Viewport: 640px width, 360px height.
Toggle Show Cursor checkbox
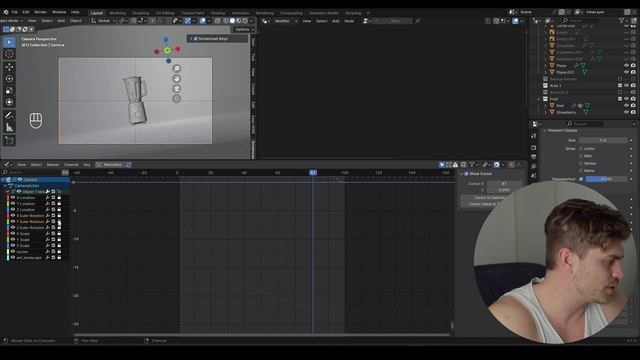[467, 174]
